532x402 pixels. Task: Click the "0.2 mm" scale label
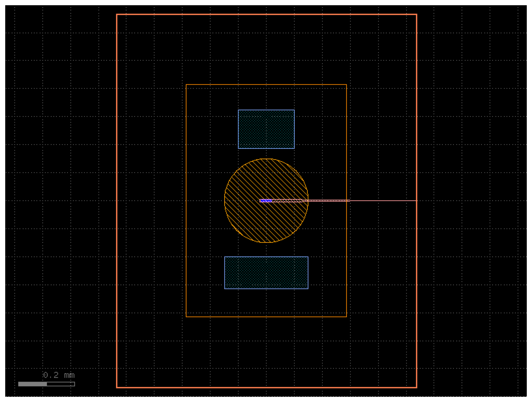pos(59,375)
